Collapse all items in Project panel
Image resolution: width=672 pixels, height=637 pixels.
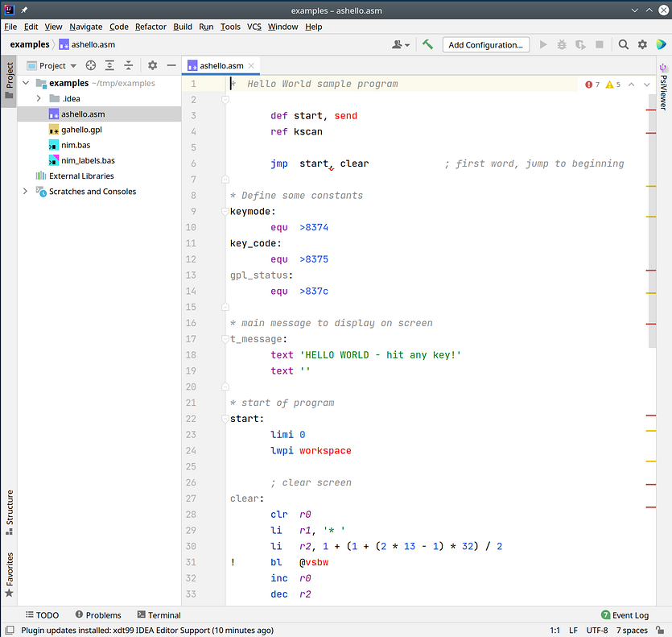point(128,66)
